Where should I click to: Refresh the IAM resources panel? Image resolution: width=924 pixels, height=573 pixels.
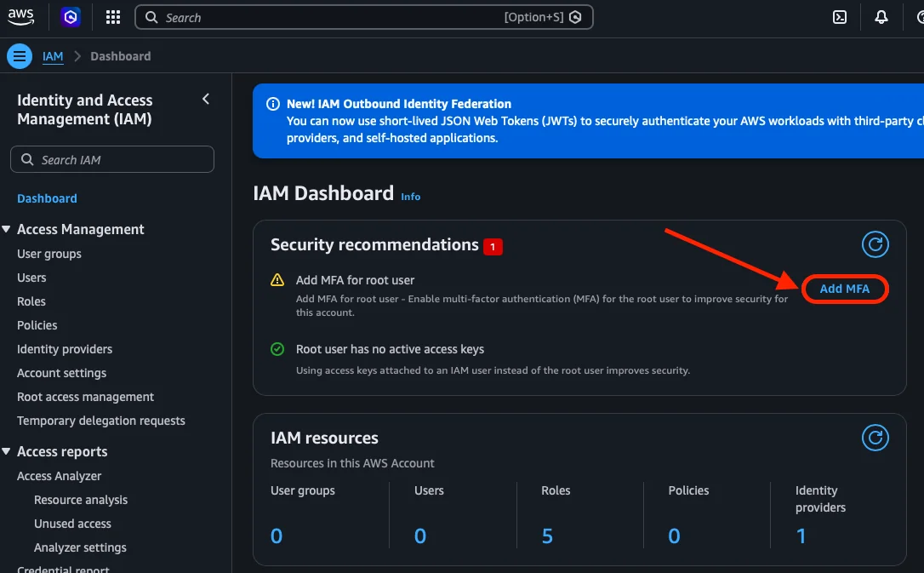pos(875,438)
